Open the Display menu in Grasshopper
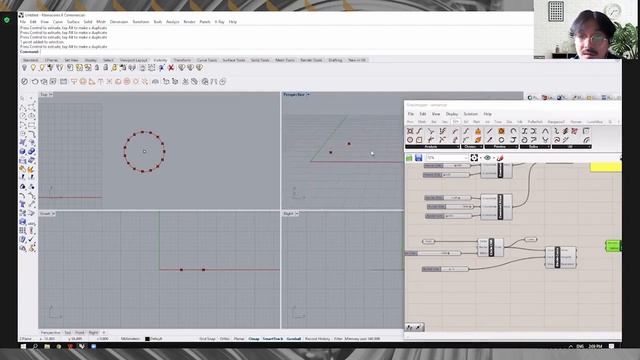 click(x=451, y=114)
